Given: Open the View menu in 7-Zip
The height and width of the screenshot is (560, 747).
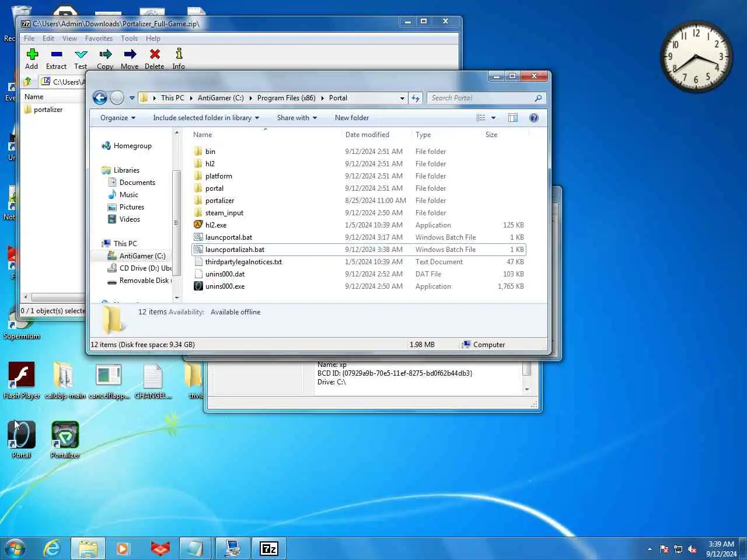Looking at the screenshot, I should tap(69, 38).
